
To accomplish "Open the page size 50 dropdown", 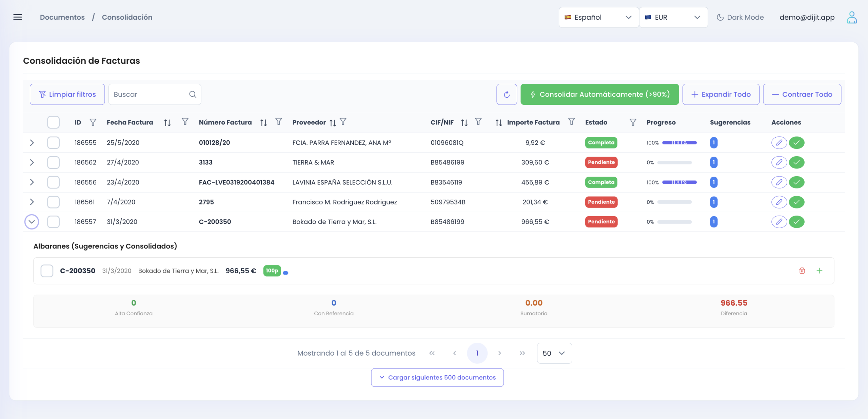I will click(554, 353).
